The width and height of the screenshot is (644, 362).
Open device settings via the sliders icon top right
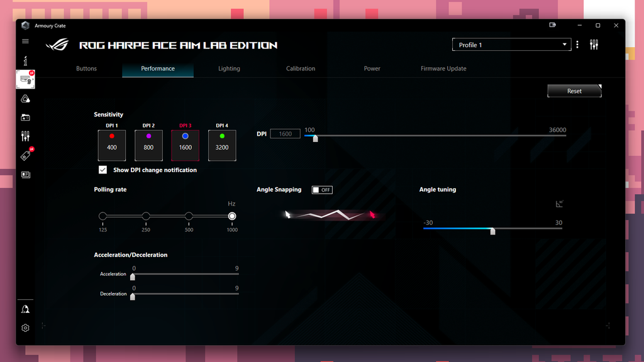(594, 44)
